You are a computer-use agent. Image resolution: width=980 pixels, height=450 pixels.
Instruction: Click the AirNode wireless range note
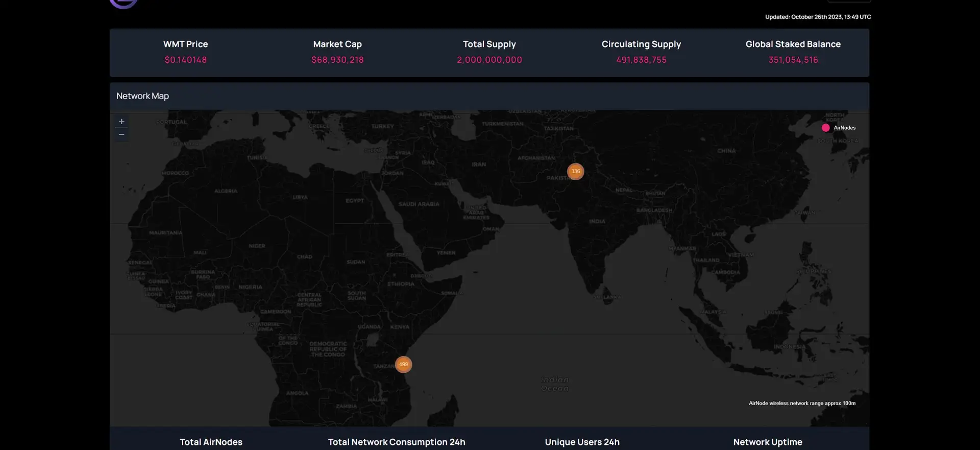pos(802,403)
